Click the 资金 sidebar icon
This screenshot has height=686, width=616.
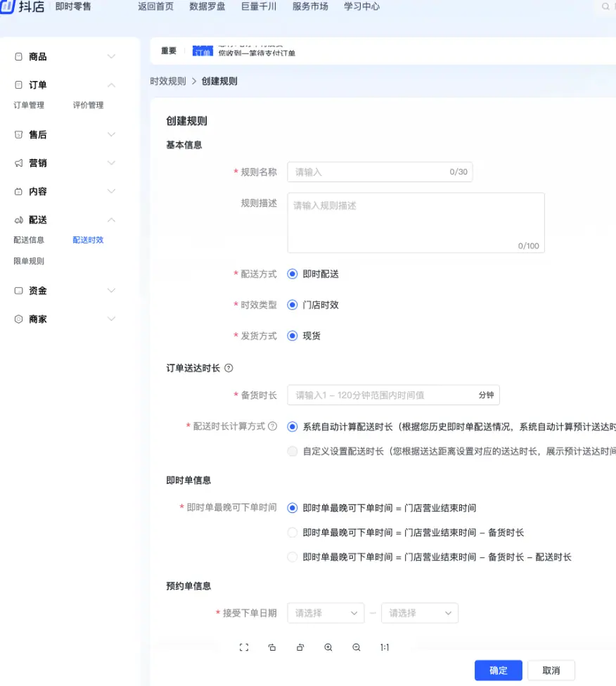click(x=18, y=291)
